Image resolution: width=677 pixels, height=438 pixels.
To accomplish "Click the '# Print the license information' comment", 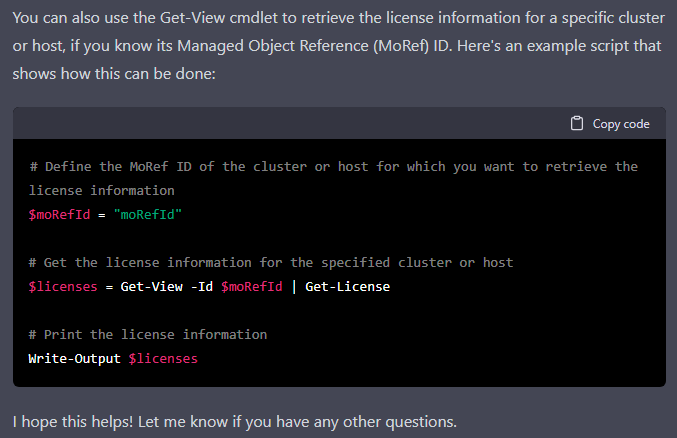I will (x=148, y=334).
